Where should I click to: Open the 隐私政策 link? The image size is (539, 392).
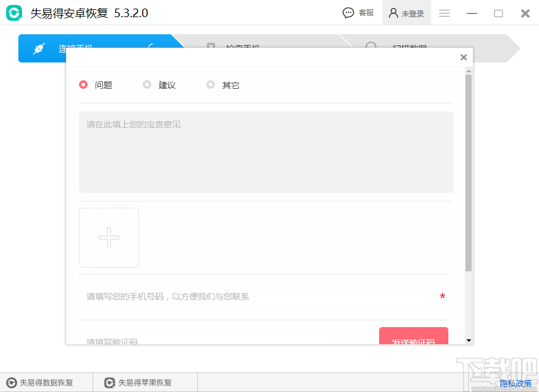[516, 383]
